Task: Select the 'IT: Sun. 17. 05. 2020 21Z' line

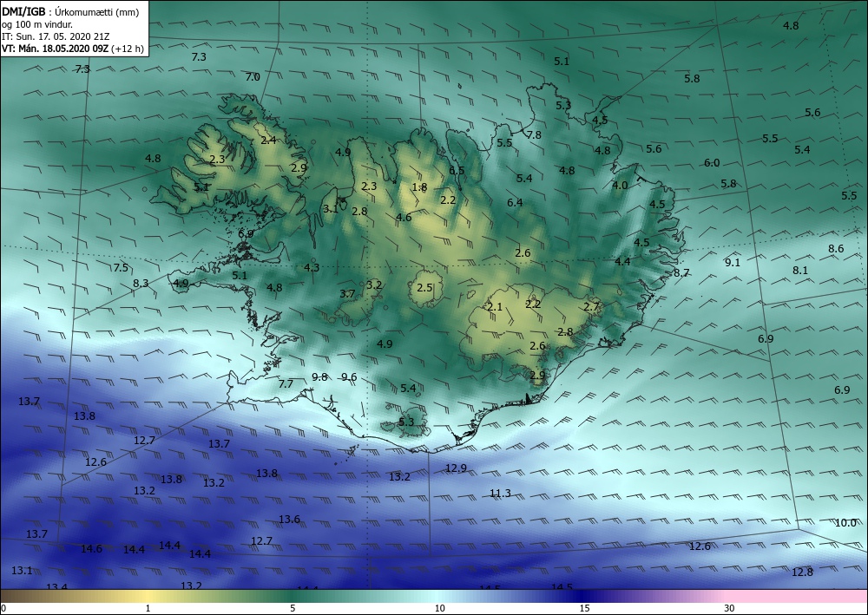Action: click(56, 36)
